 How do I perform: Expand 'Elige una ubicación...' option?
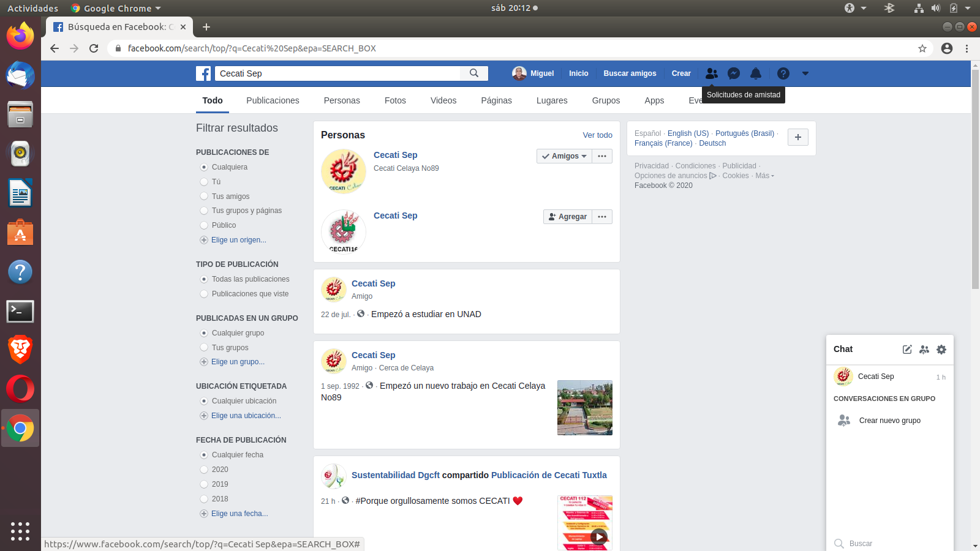tap(246, 416)
